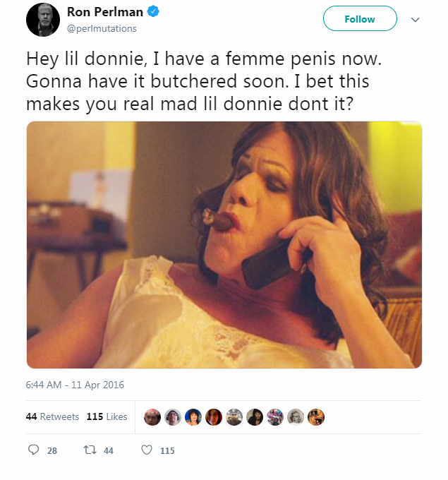Open the last liker avatar in the row
The width and height of the screenshot is (448, 480).
(x=316, y=417)
